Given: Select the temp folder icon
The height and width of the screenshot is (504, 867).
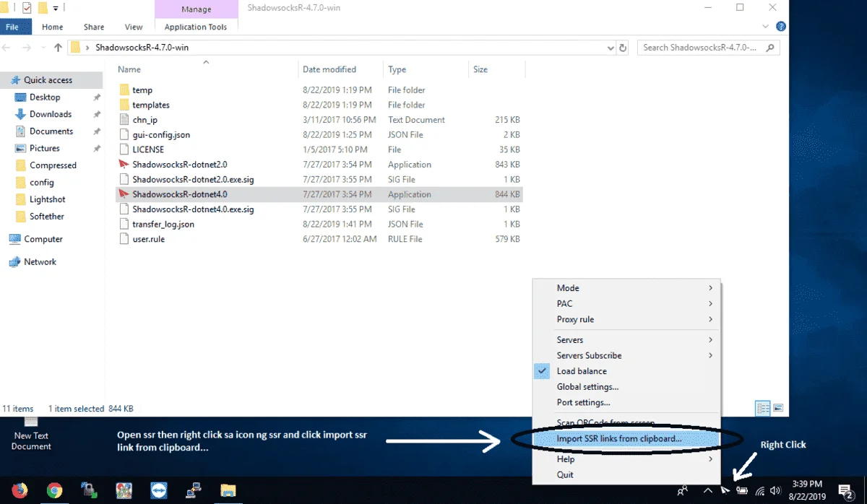Looking at the screenshot, I should (124, 90).
